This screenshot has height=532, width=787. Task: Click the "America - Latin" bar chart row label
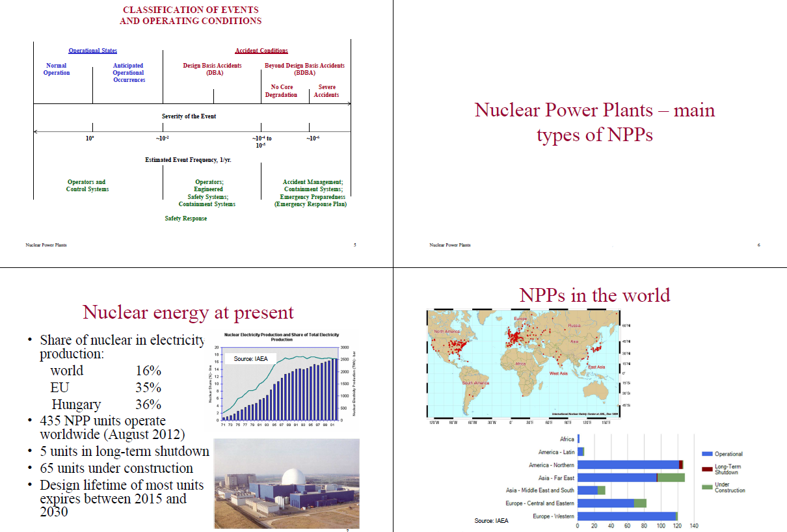pyautogui.click(x=556, y=452)
